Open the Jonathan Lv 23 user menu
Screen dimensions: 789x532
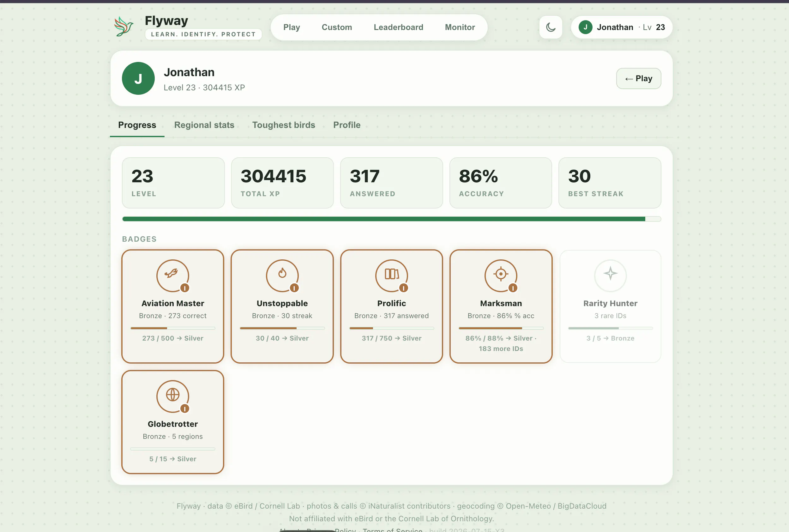(621, 27)
